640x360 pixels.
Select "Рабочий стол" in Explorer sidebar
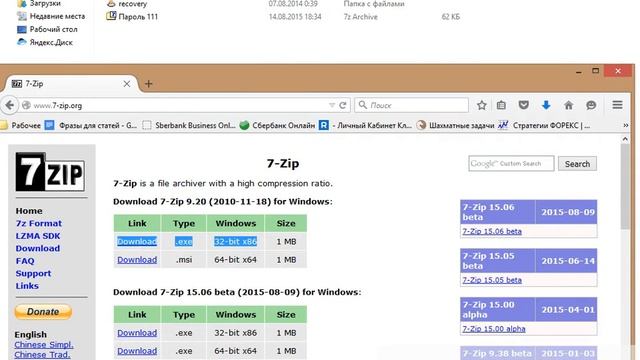pyautogui.click(x=47, y=29)
